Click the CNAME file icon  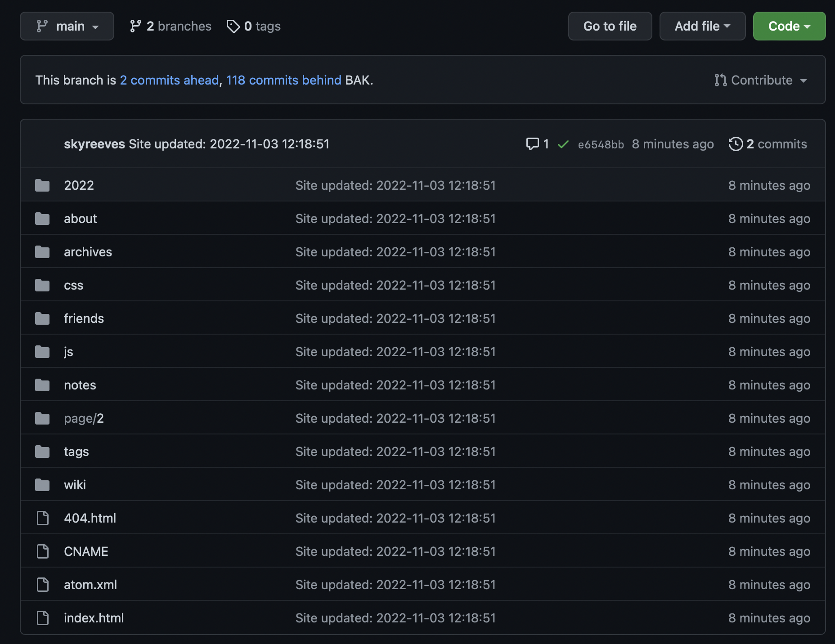tap(43, 551)
